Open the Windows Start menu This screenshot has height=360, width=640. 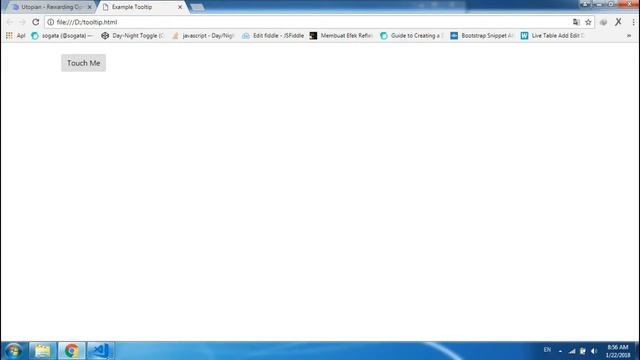coord(13,351)
